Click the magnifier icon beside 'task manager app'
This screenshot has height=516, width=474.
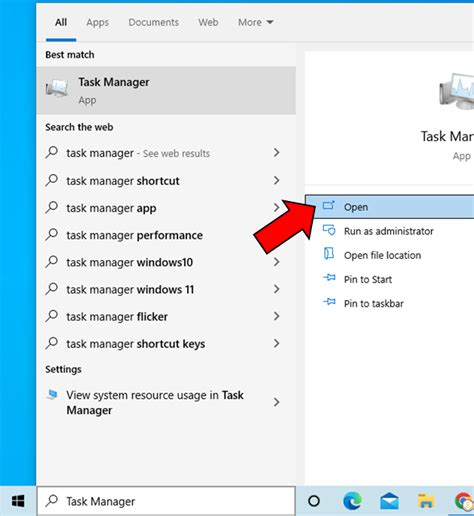[x=52, y=207]
